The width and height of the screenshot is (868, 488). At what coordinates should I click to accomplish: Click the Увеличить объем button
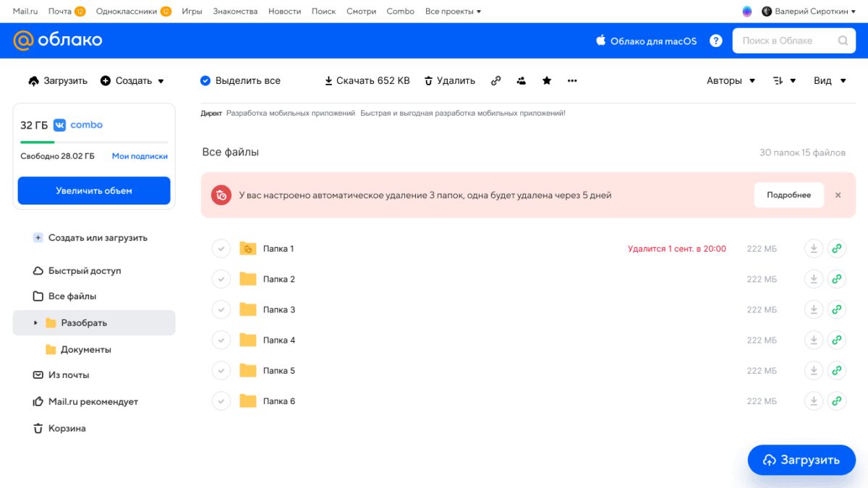[94, 191]
